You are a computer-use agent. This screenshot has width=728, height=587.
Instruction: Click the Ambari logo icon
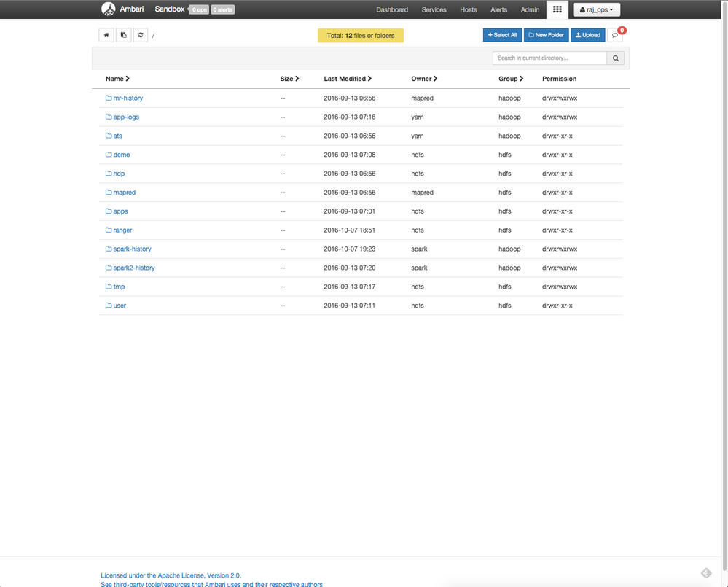[x=108, y=9]
